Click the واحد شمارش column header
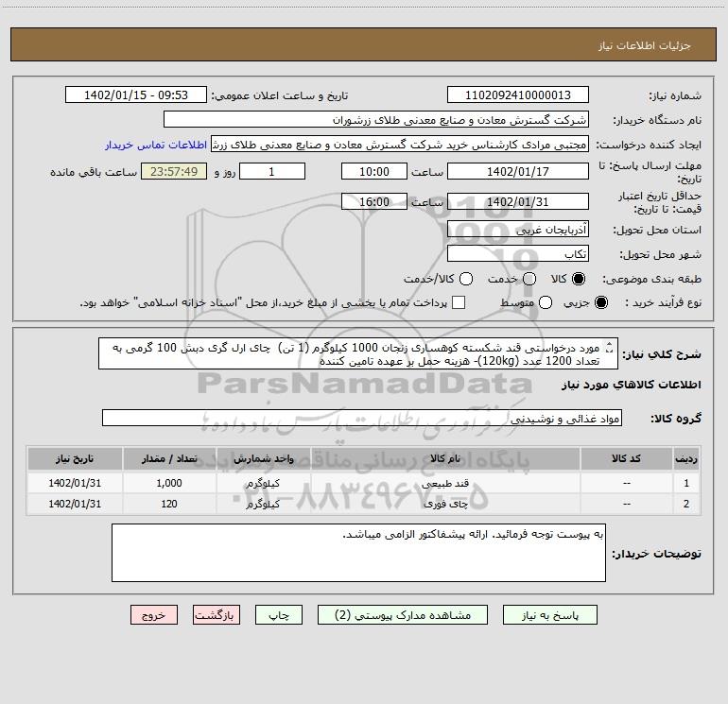 click(x=263, y=459)
